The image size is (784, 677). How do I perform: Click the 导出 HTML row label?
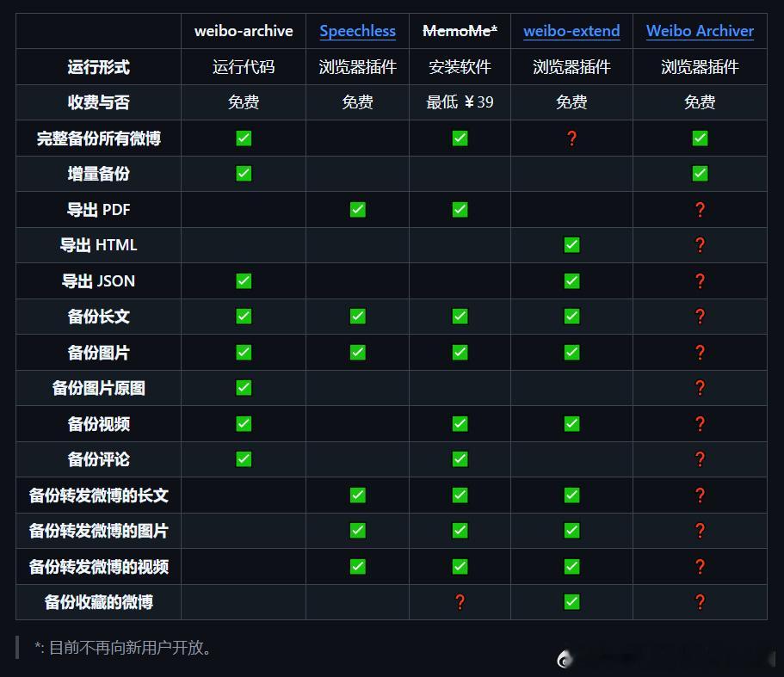pyautogui.click(x=98, y=245)
